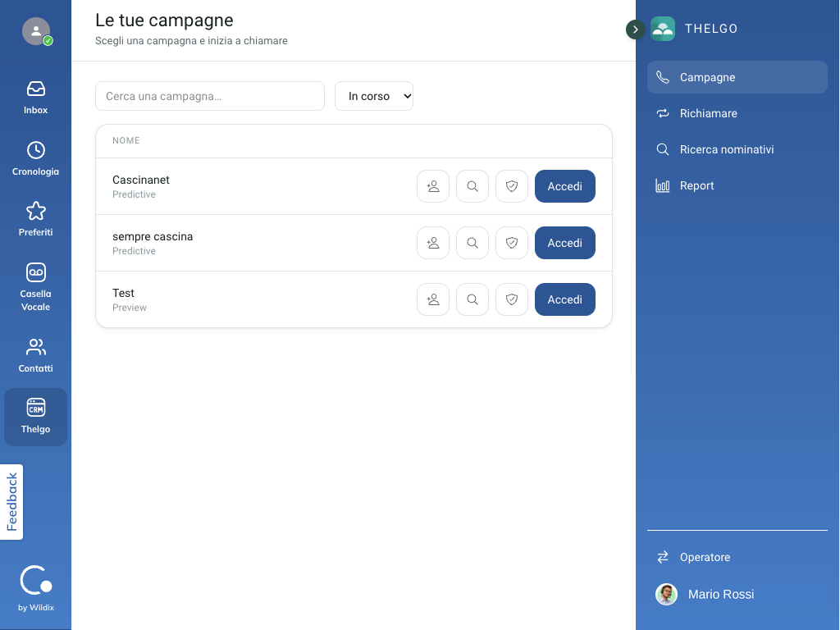Add contact to sempre cascina campaign
The width and height of the screenshot is (840, 630).
[433, 243]
